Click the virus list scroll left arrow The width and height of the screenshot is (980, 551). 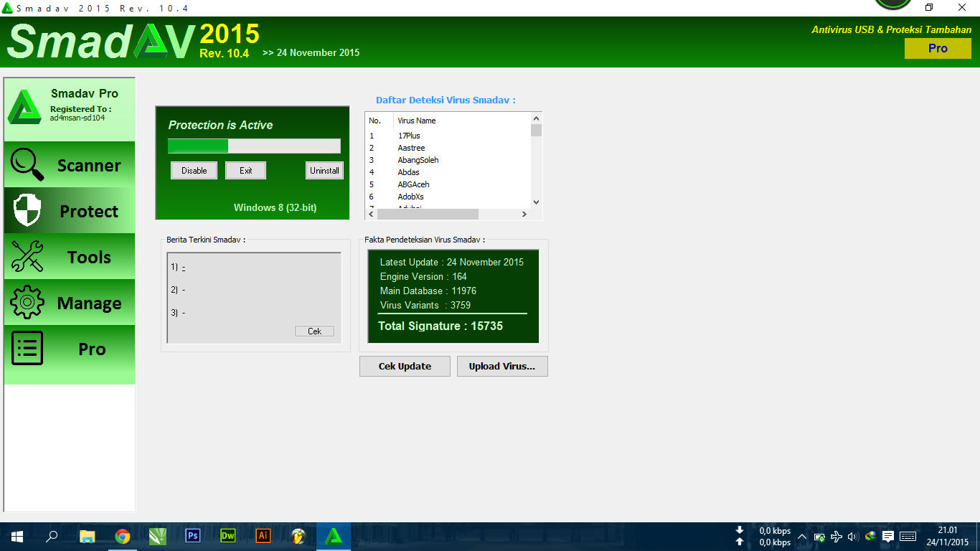click(371, 214)
